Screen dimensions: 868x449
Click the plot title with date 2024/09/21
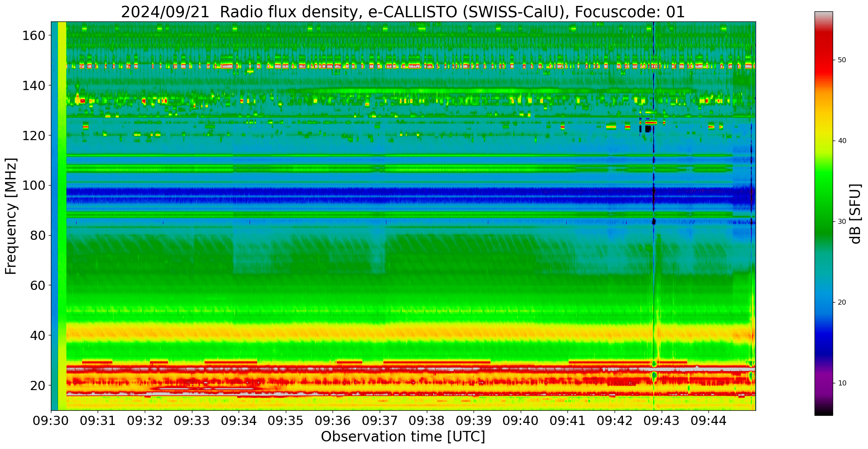point(403,12)
